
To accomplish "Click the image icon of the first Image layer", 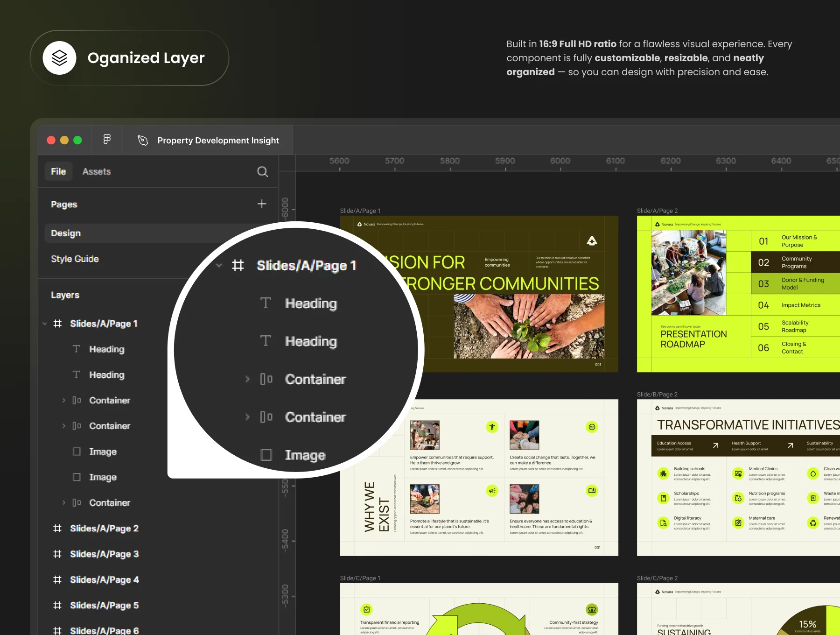I will pyautogui.click(x=77, y=452).
